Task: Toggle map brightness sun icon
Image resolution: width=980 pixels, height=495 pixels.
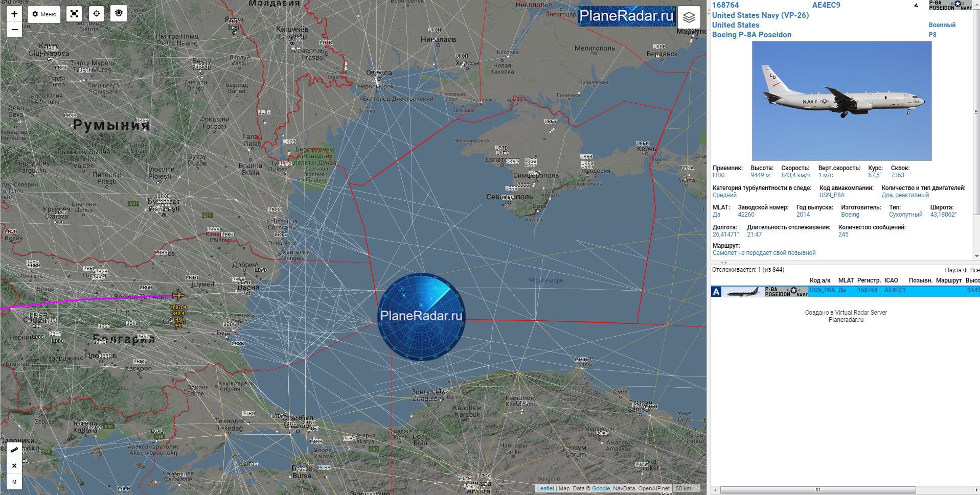Action: [x=119, y=13]
